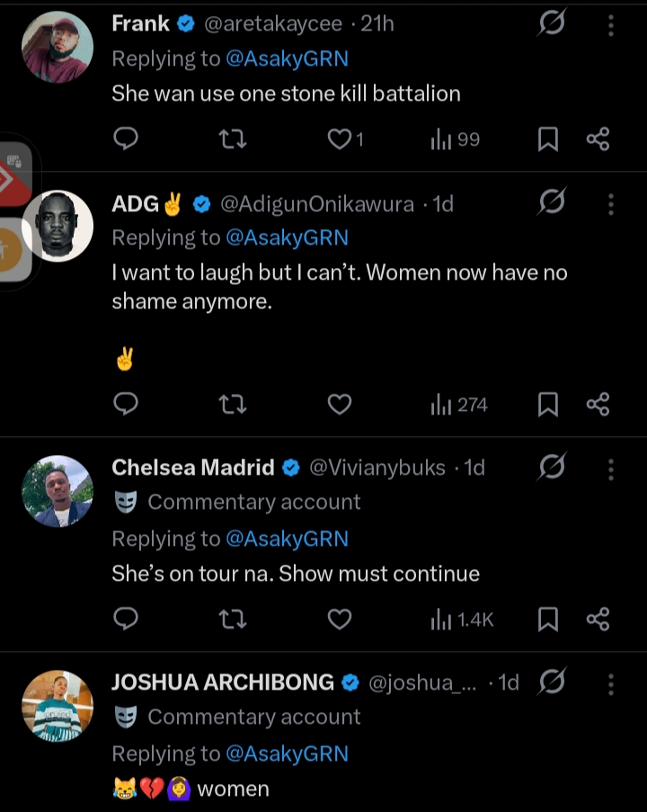Tap Grok icon on JOSHUA ARCHIBONG's tweet
This screenshot has width=647, height=812.
tap(551, 683)
